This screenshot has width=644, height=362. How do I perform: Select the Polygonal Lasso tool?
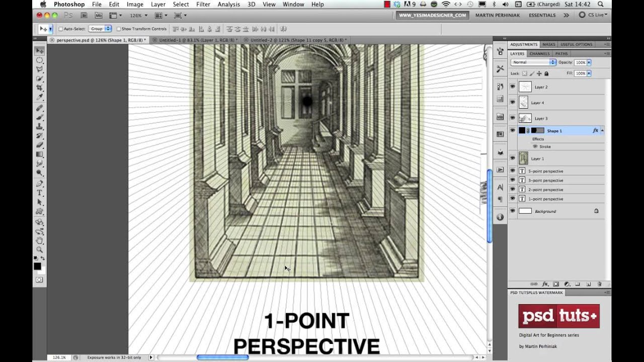pos(39,69)
